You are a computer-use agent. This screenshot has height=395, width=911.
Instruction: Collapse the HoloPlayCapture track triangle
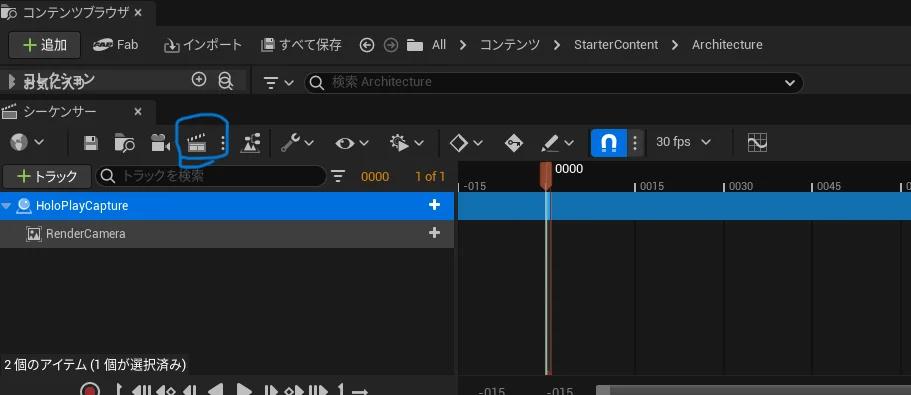(7, 206)
